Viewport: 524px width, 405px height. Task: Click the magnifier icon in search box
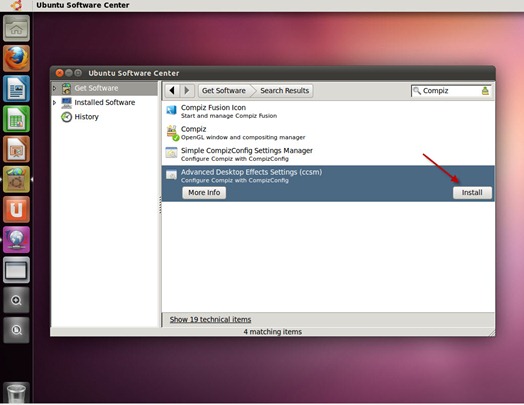click(x=417, y=91)
